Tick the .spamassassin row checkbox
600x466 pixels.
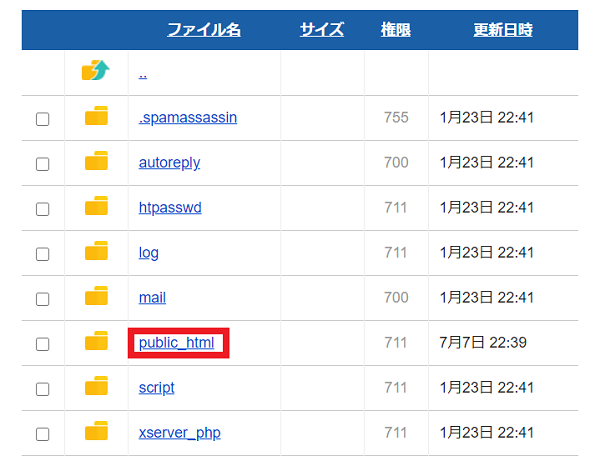click(x=42, y=119)
